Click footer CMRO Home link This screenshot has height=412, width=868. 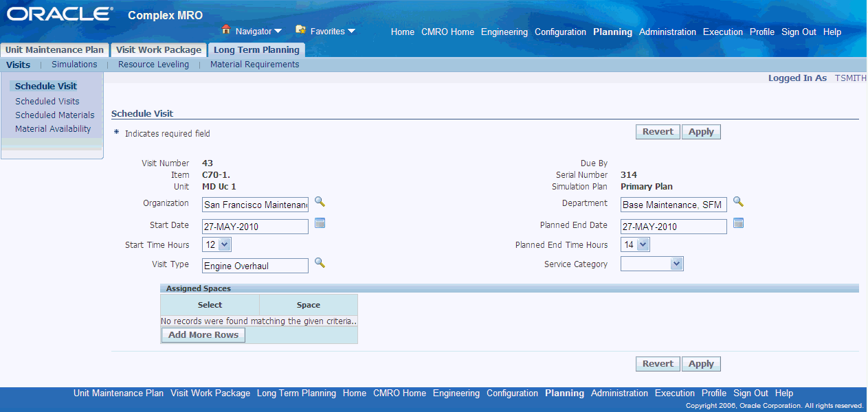tap(399, 393)
